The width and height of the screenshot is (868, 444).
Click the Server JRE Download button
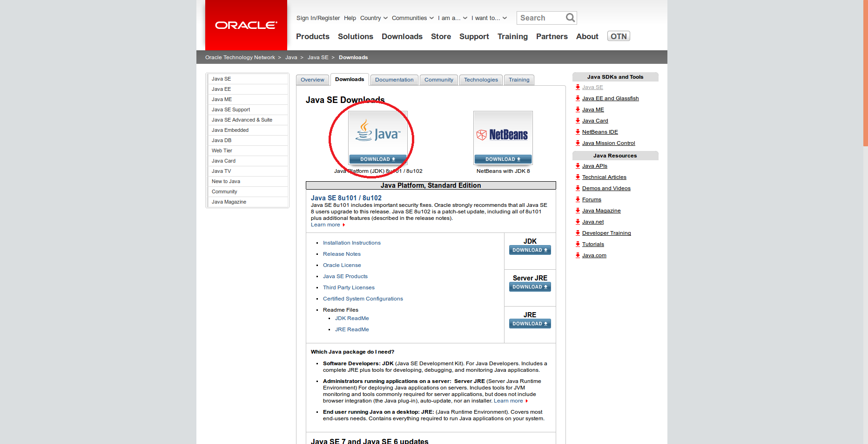coord(530,287)
